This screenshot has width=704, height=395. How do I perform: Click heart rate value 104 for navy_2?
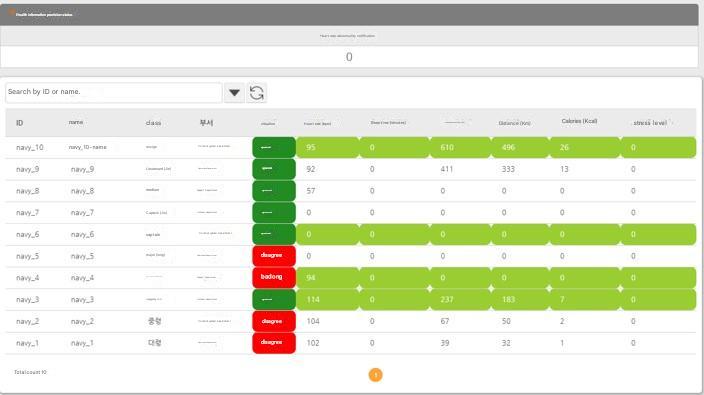tap(313, 321)
